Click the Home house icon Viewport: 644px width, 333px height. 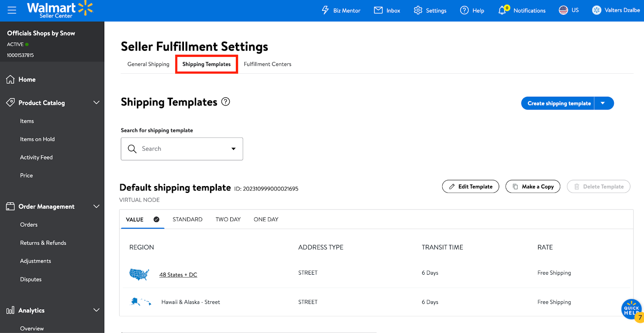coord(10,79)
